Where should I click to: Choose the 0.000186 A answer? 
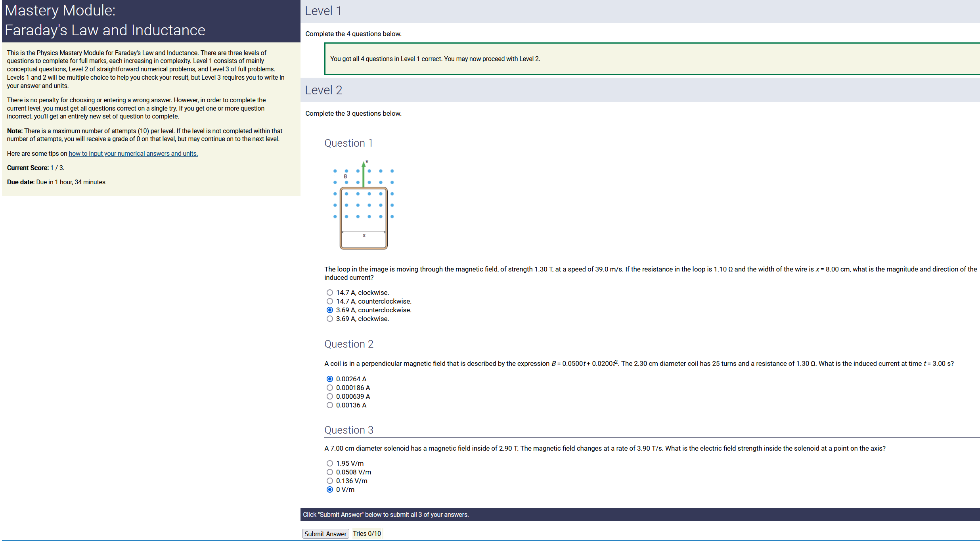(x=329, y=388)
